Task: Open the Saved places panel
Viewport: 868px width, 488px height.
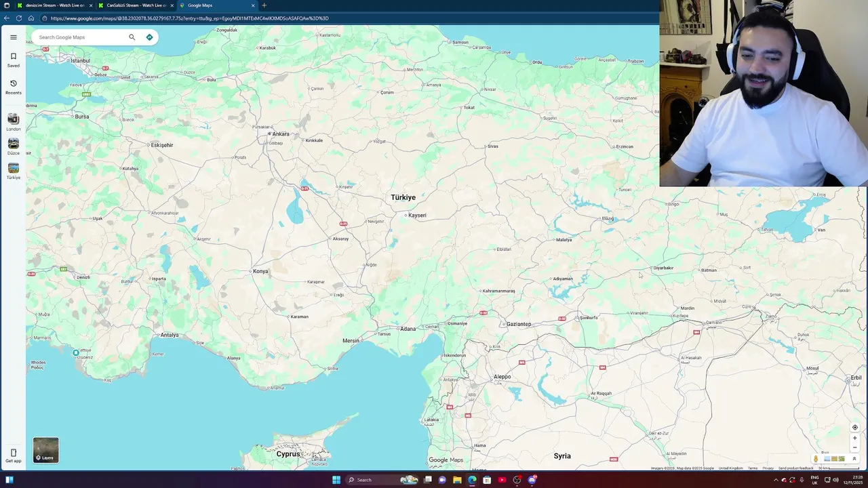Action: 13,60
